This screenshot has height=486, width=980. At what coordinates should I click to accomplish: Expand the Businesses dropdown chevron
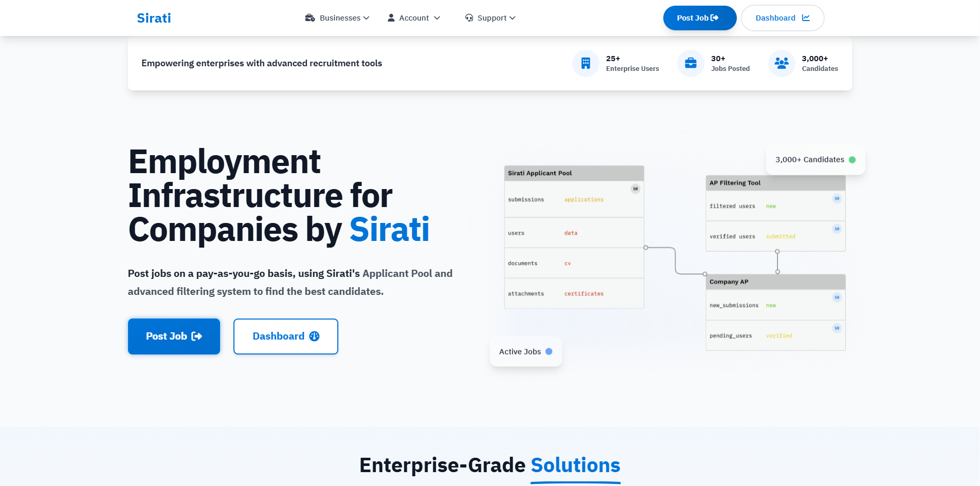366,18
